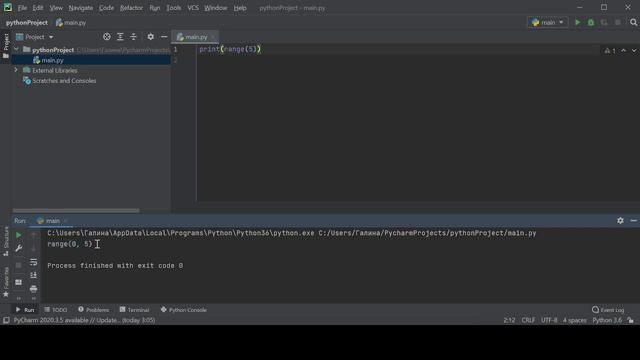Open the Edit menu
The height and width of the screenshot is (360, 640).
(x=38, y=8)
